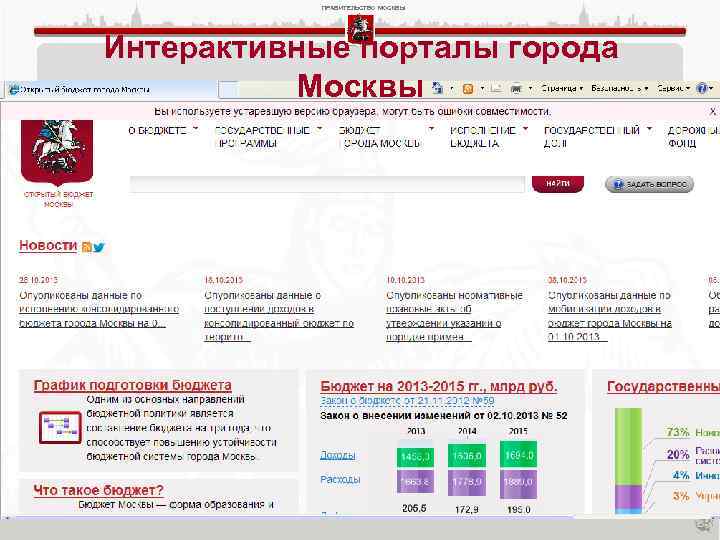
Task: Open news from 08.10.2013 about мобилизации доходов
Action: click(610, 316)
